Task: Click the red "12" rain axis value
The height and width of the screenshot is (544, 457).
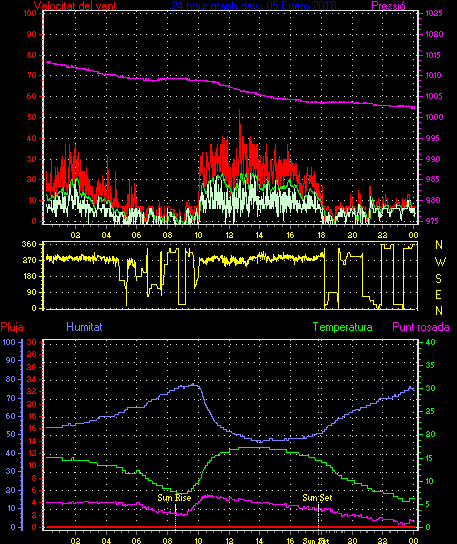Action: tap(32, 453)
